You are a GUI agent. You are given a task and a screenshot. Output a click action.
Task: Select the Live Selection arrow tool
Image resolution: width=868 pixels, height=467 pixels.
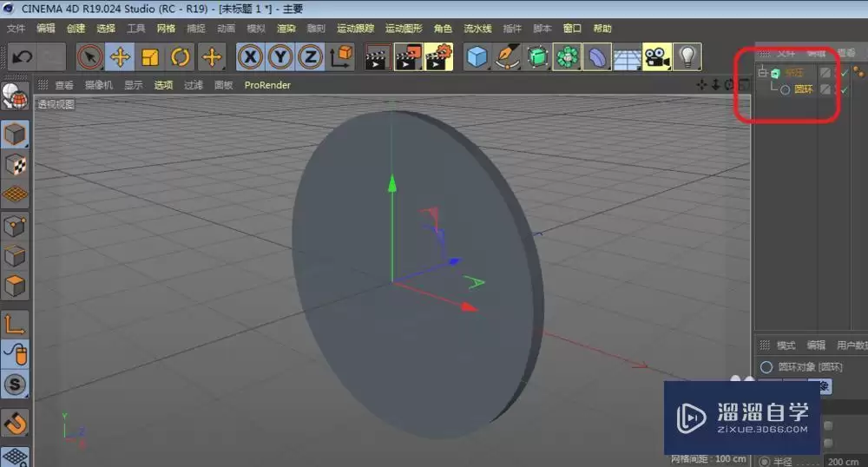89,57
